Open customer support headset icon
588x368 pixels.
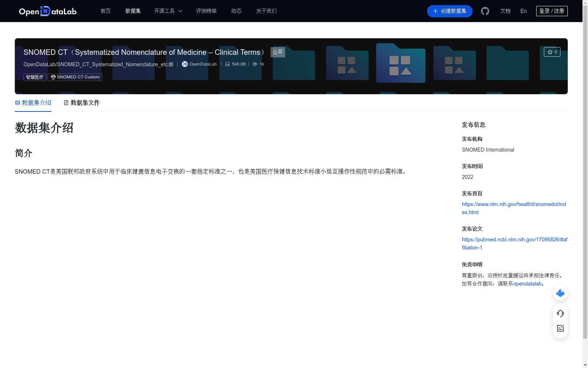tap(560, 314)
